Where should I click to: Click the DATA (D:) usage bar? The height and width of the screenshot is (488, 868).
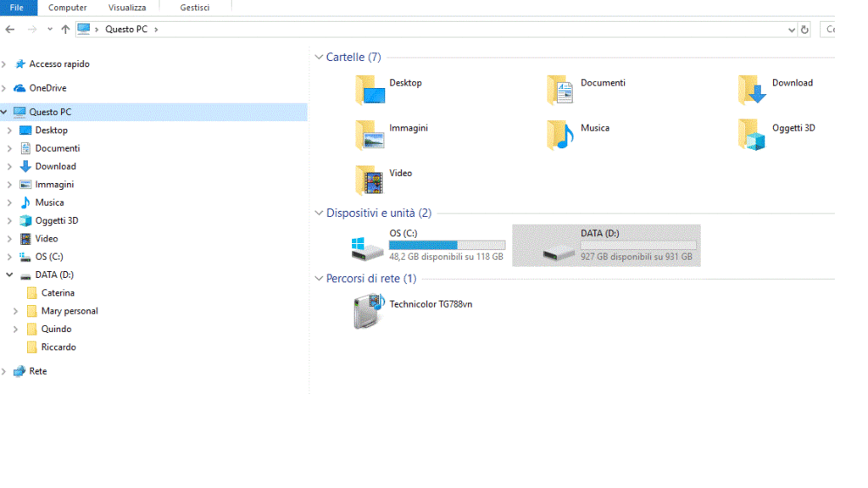[x=638, y=245]
